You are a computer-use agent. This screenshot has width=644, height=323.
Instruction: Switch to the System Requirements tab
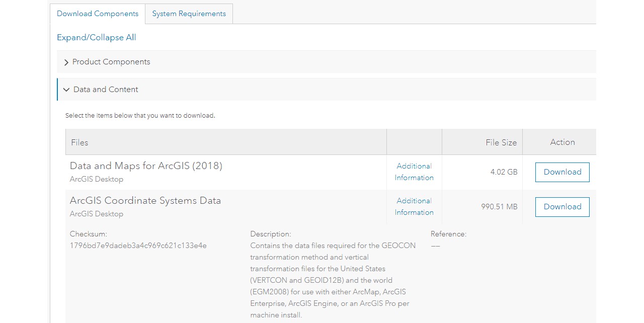(x=189, y=14)
